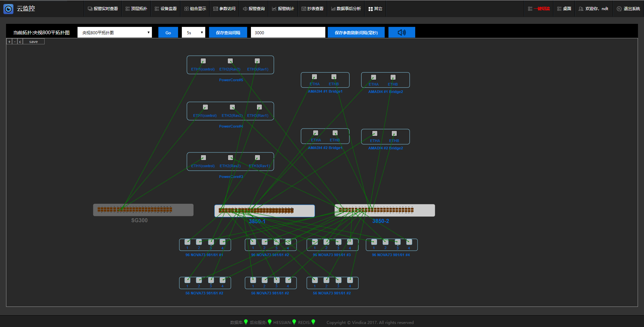Focus the parameter refresh interval input field
Viewport: 644px width, 327px height.
(288, 33)
